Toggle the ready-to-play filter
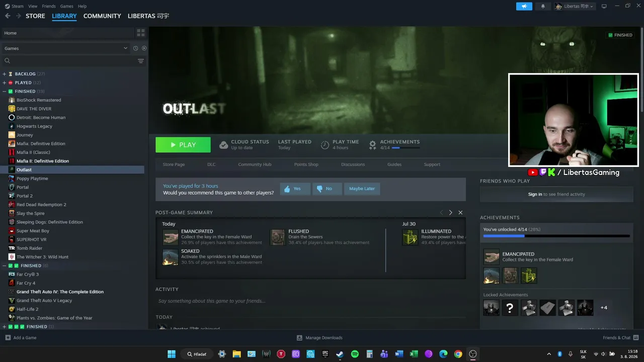This screenshot has height=362, width=644. click(144, 48)
